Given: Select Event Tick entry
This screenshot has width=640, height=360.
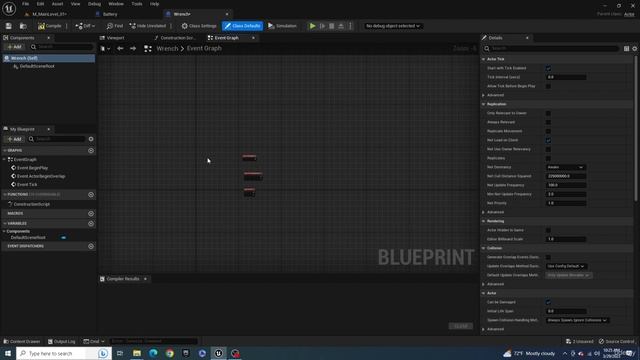Looking at the screenshot, I should 27,184.
